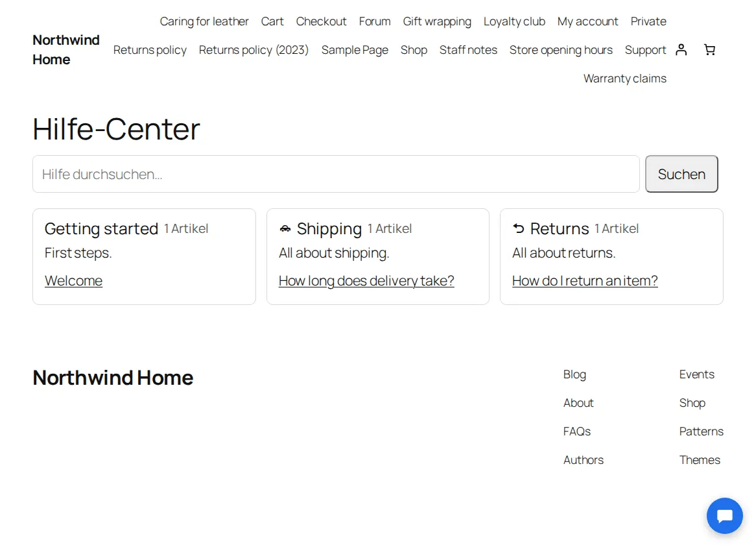Viewport: 756px width, 547px height.
Task: Open the user account icon
Action: point(681,50)
